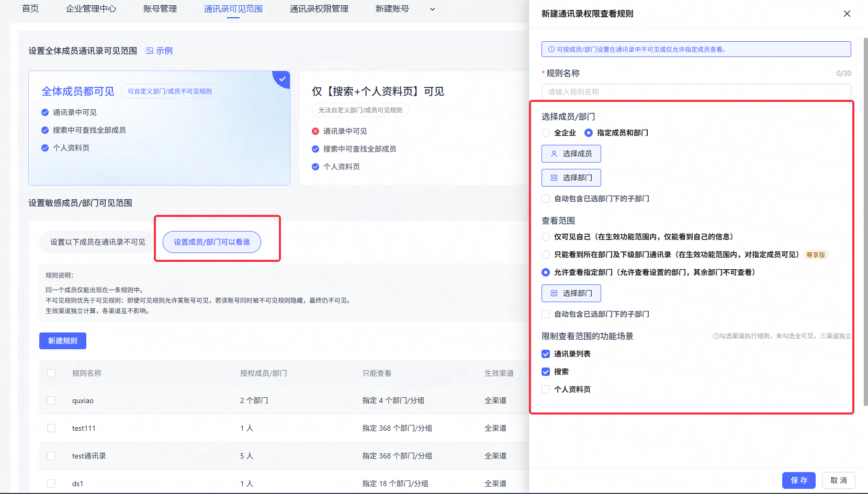868x494 pixels.
Task: Click 选择部门 button under 选择成员/部门
Action: click(571, 178)
